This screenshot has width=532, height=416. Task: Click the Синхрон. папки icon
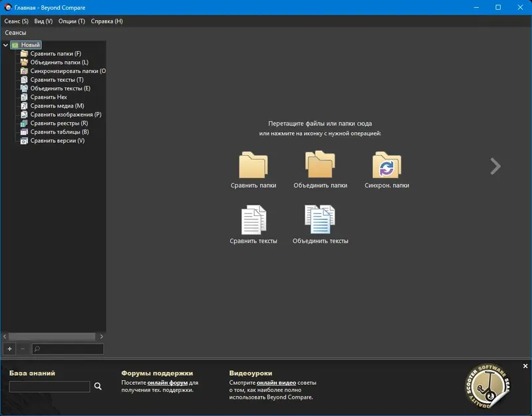click(x=386, y=165)
